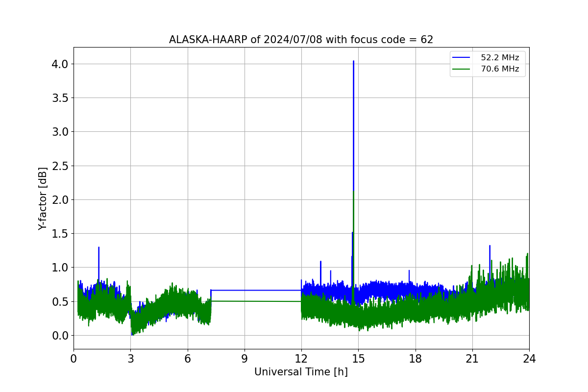Click the x-axis tick label '9'
The width and height of the screenshot is (588, 392).
(245, 359)
